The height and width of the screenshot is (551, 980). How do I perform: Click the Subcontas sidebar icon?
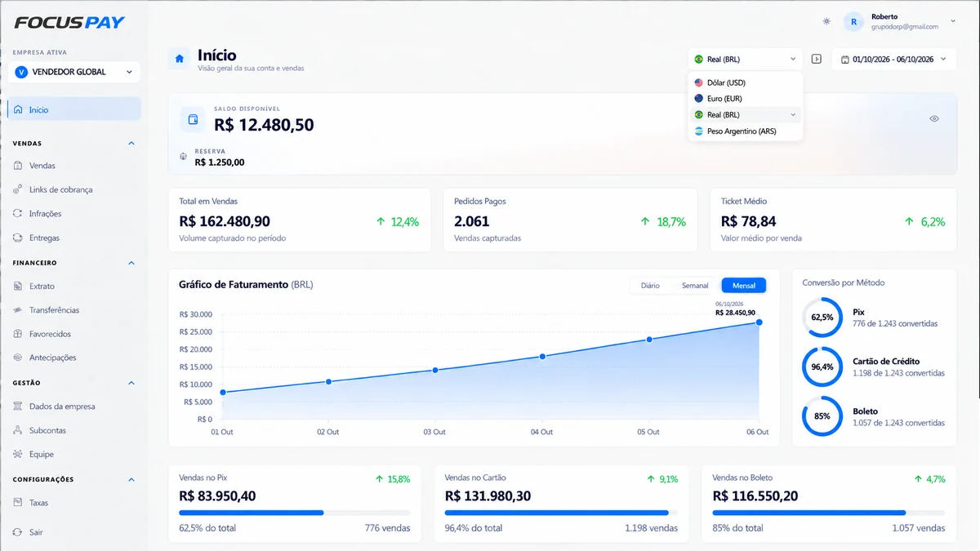pyautogui.click(x=18, y=430)
